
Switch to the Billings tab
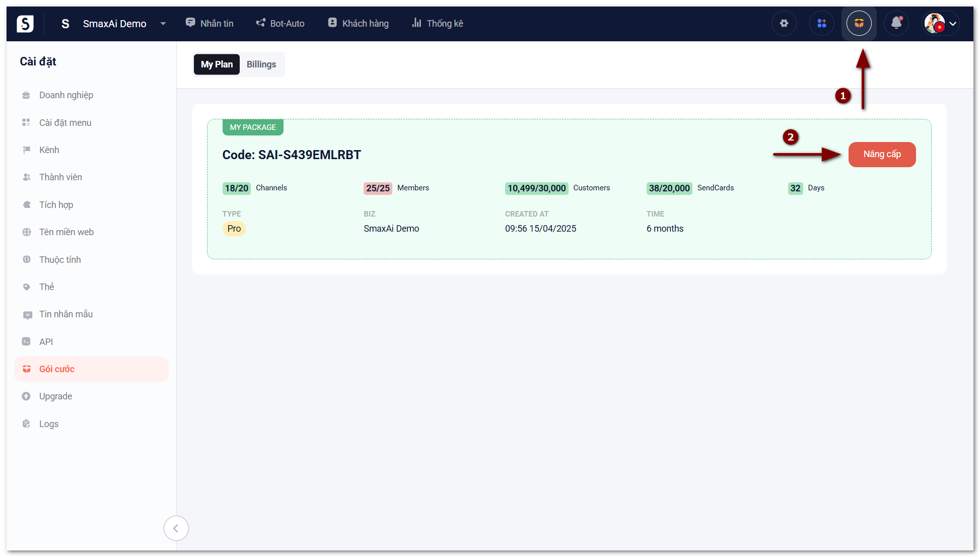coord(261,64)
